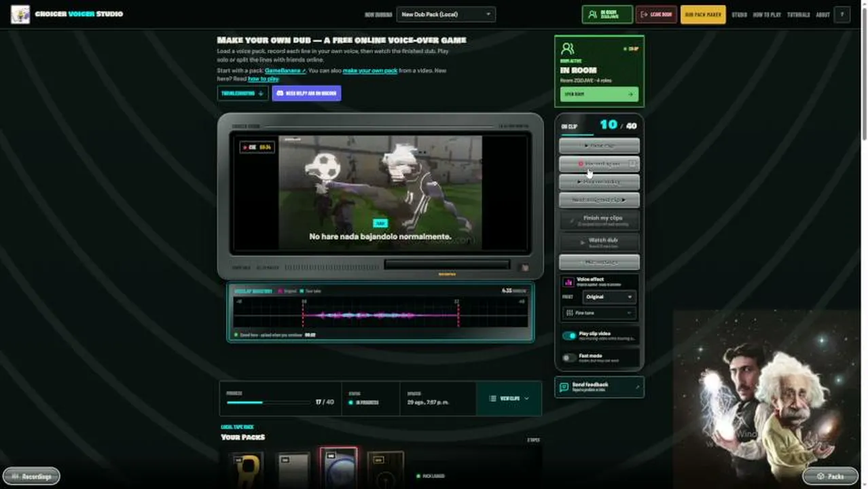The width and height of the screenshot is (868, 489).
Task: Follow the GameBanana link
Action: click(285, 71)
